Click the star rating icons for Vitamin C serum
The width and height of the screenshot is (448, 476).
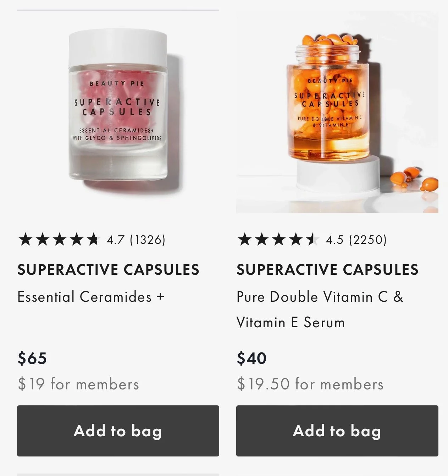tap(278, 240)
